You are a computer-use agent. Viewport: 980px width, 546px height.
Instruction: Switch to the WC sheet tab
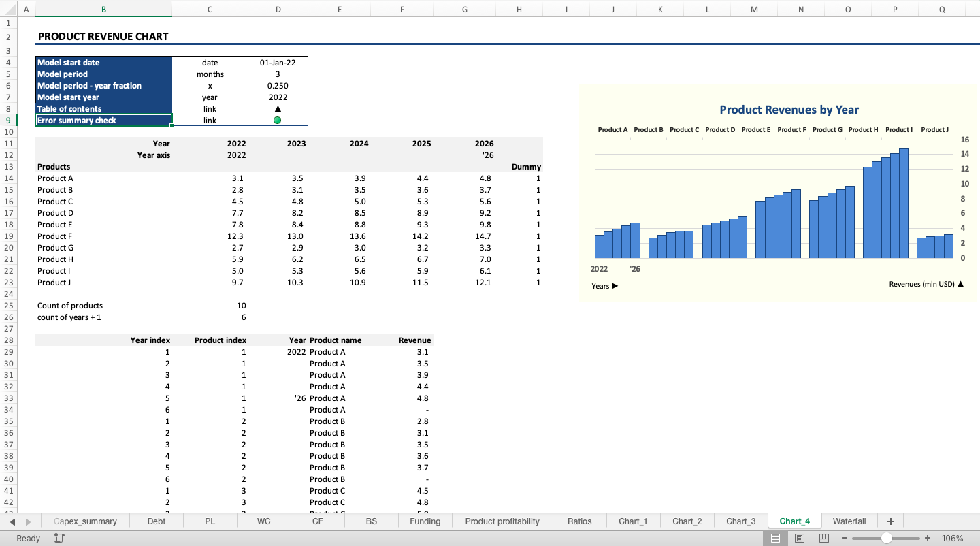coord(264,521)
